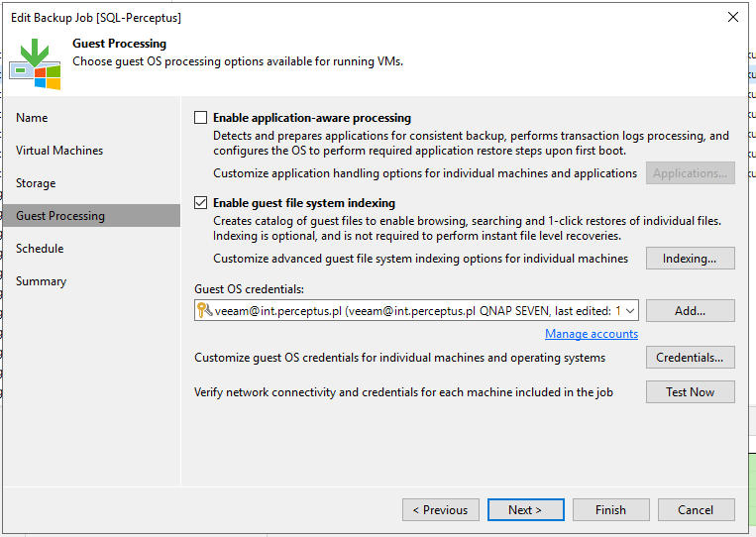
Task: Open the Guest OS credentials dropdown
Action: pyautogui.click(x=630, y=311)
